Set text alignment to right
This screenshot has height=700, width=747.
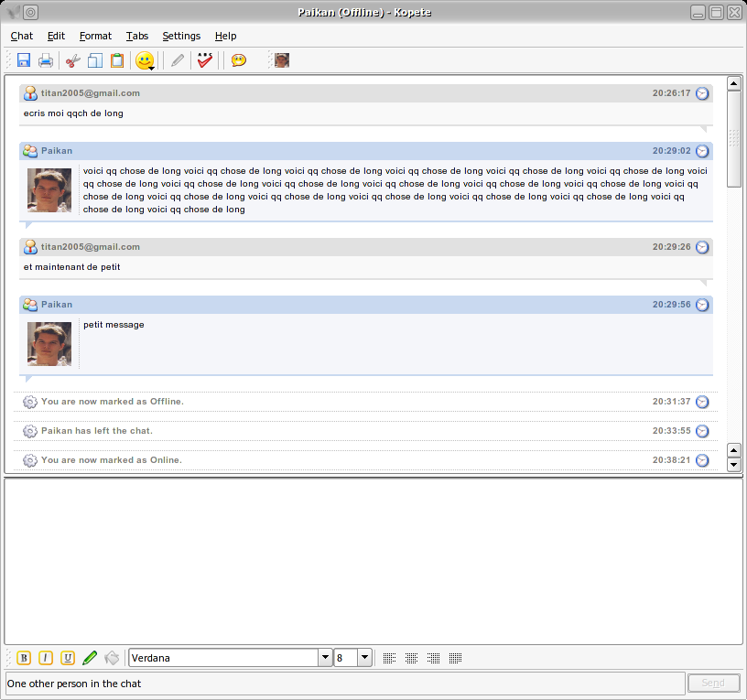(434, 658)
